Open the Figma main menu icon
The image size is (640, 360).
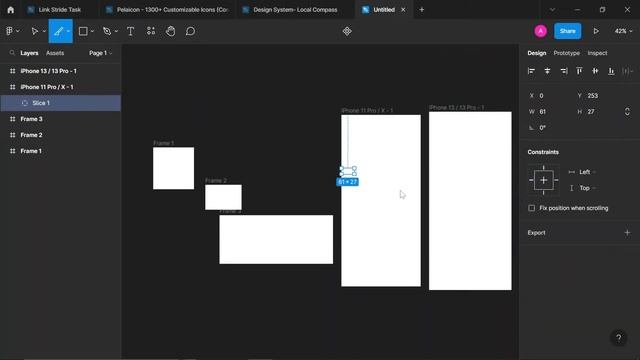[10, 31]
